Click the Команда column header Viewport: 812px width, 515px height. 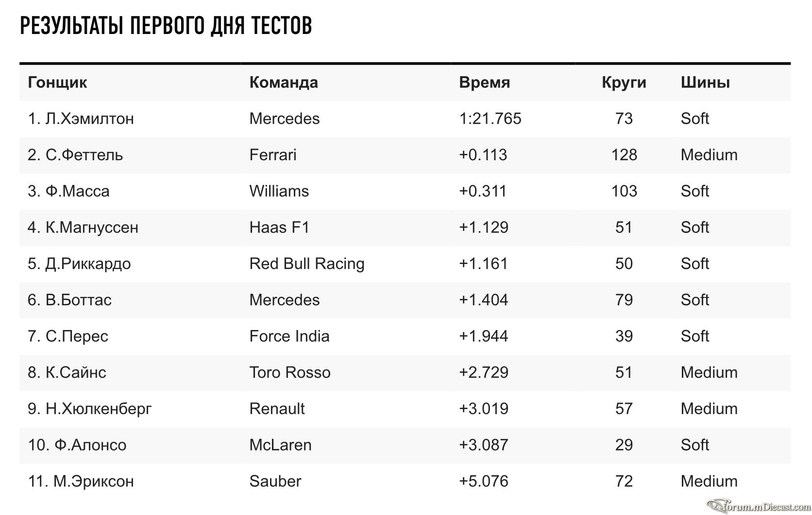[x=284, y=83]
